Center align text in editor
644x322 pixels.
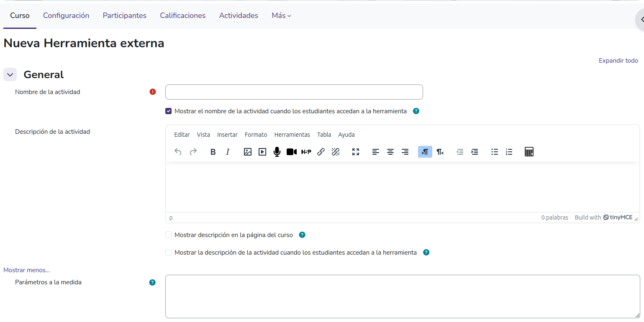[x=390, y=152]
